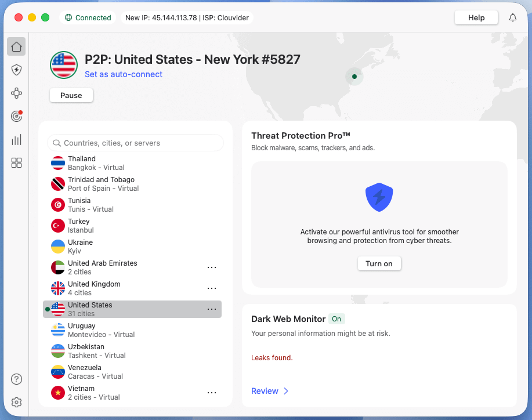532x420 pixels.
Task: Click the Threat Protection Pro heading
Action: (301, 136)
